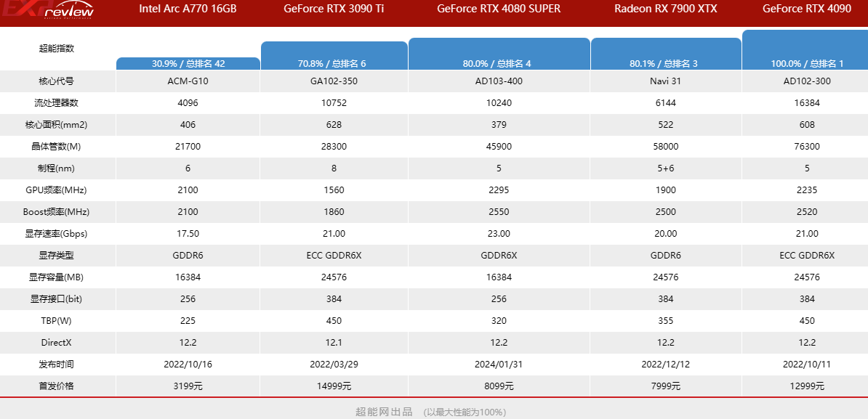Screen dimensions: 868x419
Task: Click the 30.9% performance bar for Arc A770
Action: tap(188, 64)
